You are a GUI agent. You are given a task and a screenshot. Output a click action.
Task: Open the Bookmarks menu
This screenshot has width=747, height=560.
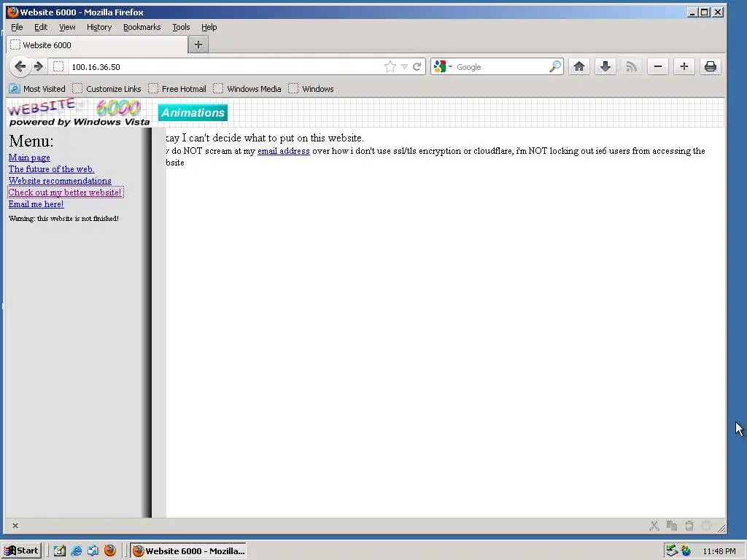point(142,27)
